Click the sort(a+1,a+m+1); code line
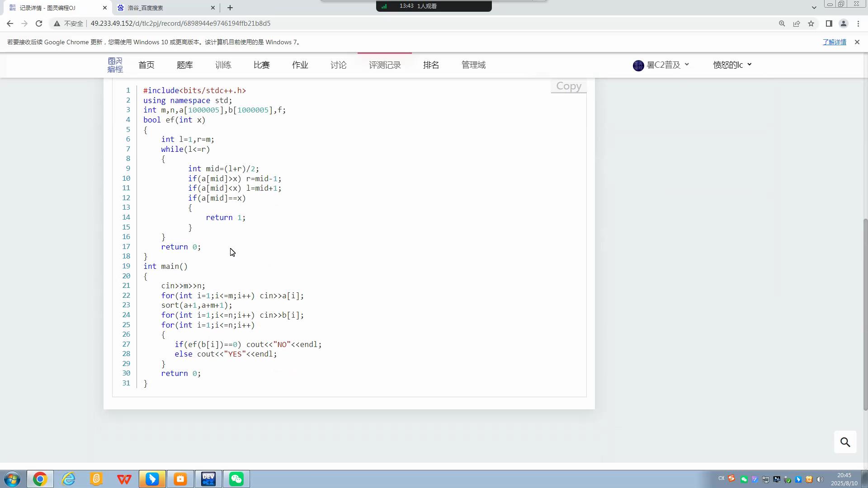868x488 pixels. coord(197,305)
